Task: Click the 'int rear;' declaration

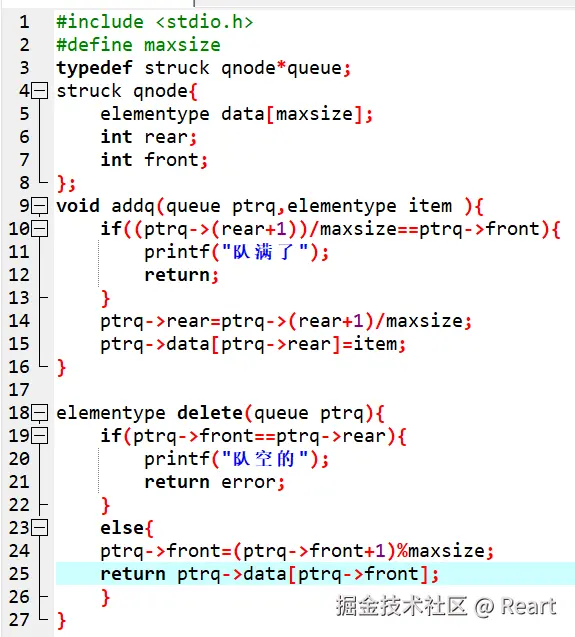Action: [149, 137]
